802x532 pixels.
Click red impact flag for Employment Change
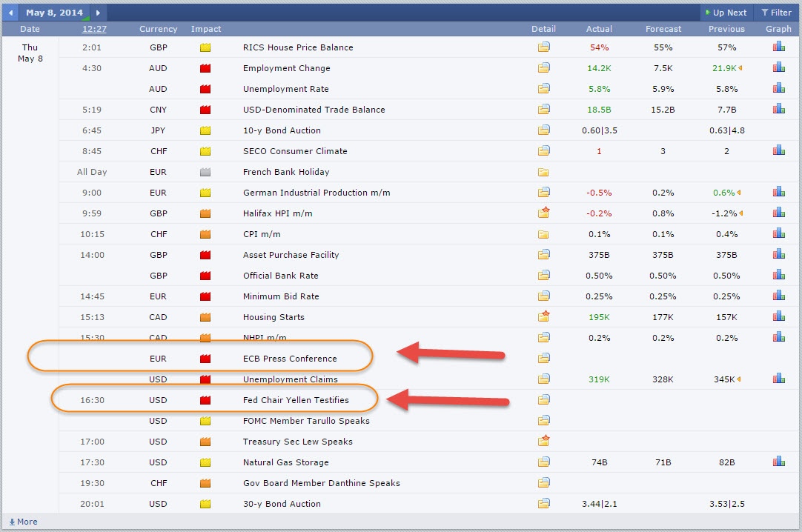[x=205, y=68]
